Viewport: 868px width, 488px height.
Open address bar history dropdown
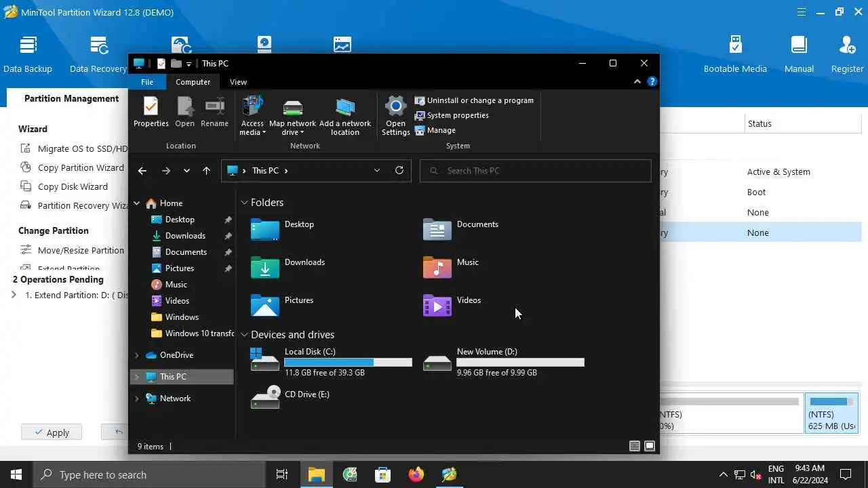click(377, 170)
